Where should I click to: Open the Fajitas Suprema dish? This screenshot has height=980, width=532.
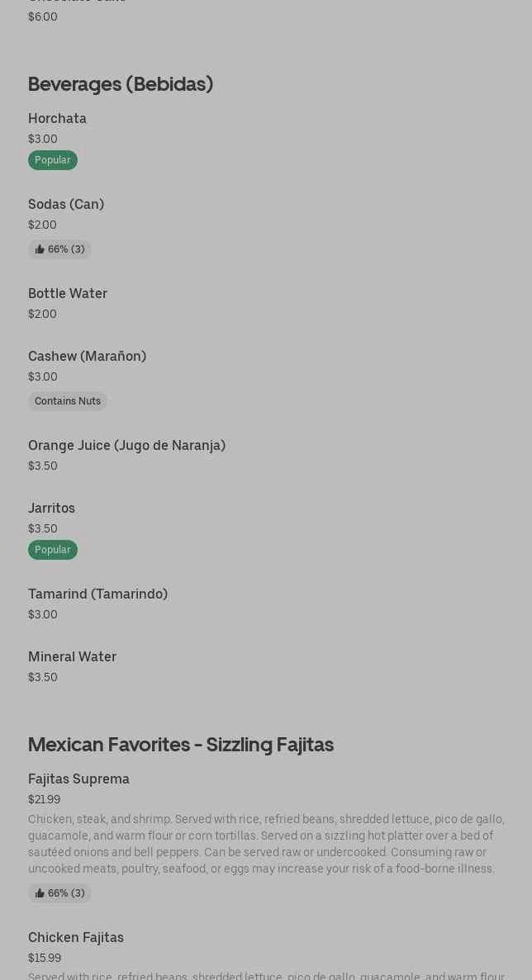78,779
